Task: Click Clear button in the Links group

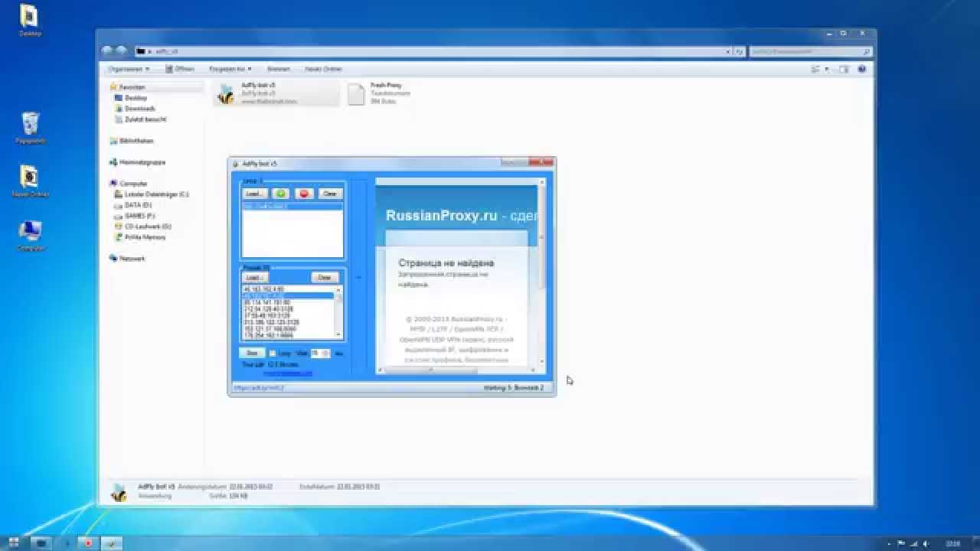Action: click(330, 194)
